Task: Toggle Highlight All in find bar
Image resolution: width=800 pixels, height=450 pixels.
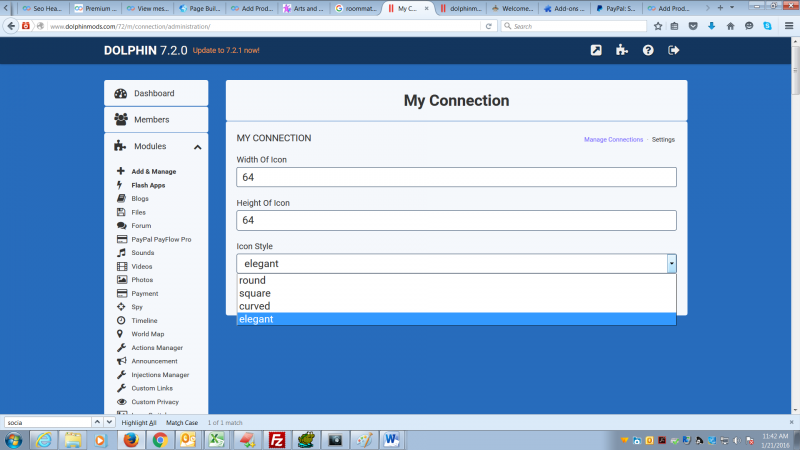Action: [x=139, y=422]
